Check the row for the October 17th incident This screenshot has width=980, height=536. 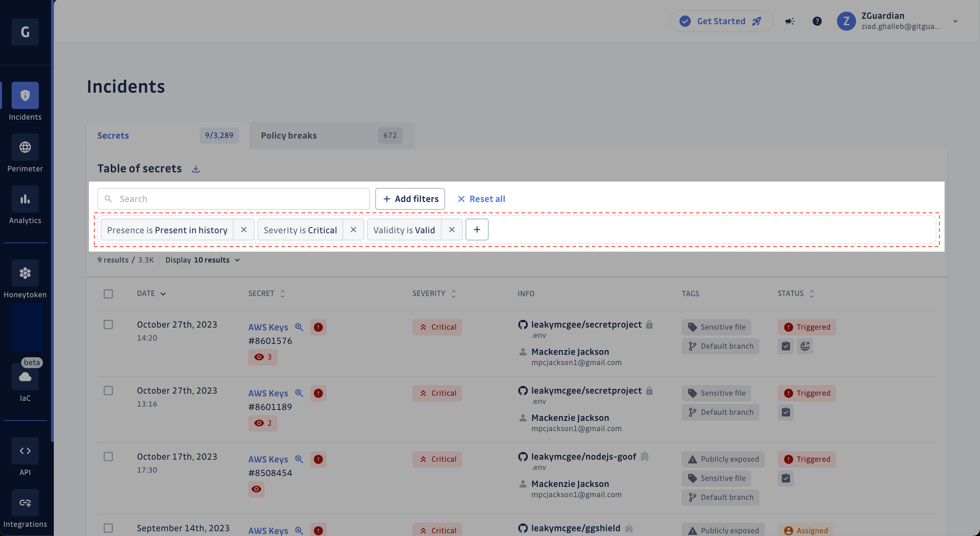[x=108, y=456]
